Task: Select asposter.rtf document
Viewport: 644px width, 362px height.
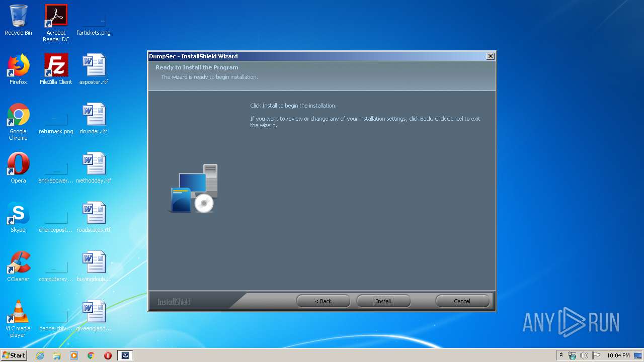Action: click(x=94, y=69)
